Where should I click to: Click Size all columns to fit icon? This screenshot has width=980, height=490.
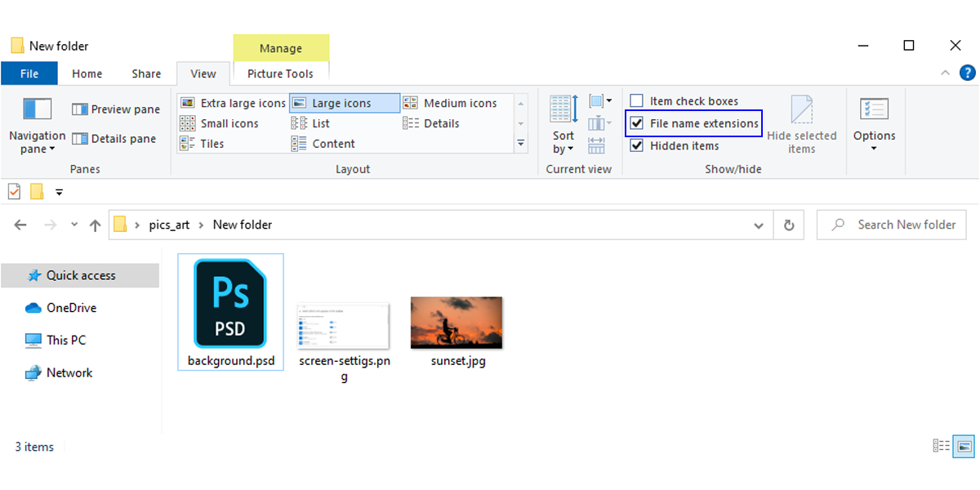click(596, 145)
